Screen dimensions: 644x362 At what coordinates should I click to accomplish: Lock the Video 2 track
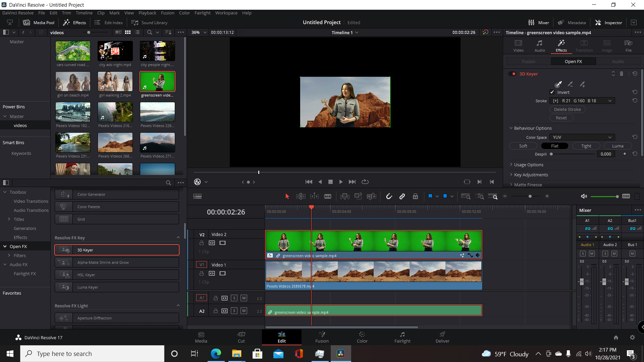[x=202, y=243]
